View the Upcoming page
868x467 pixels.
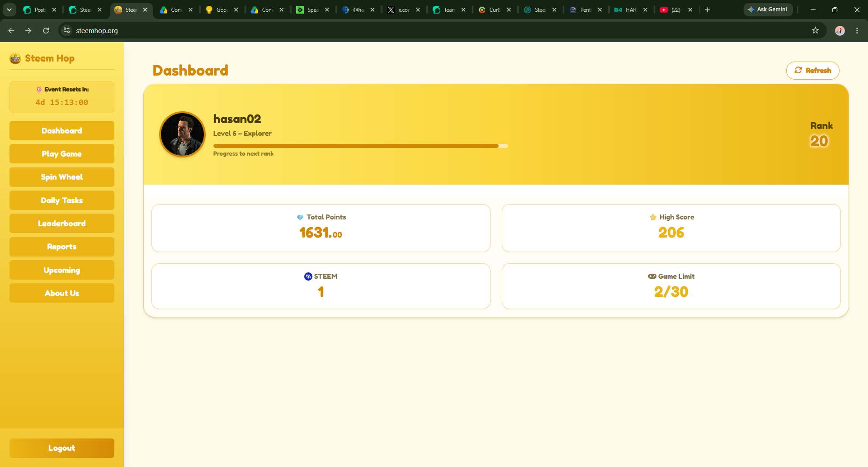62,270
